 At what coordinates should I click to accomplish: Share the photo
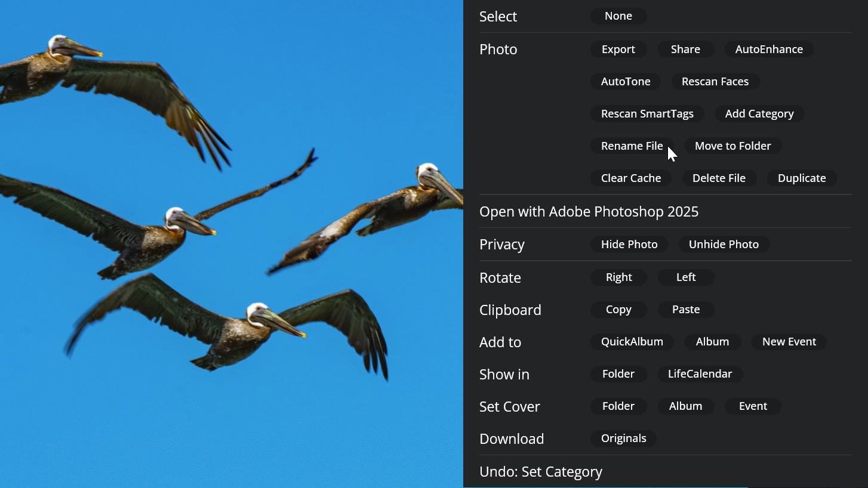pos(685,50)
